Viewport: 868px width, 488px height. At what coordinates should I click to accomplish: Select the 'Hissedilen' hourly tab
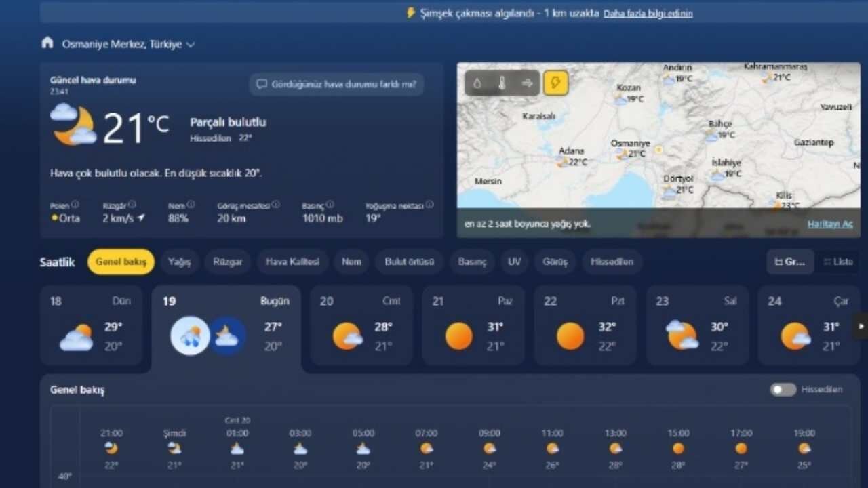[x=612, y=262]
